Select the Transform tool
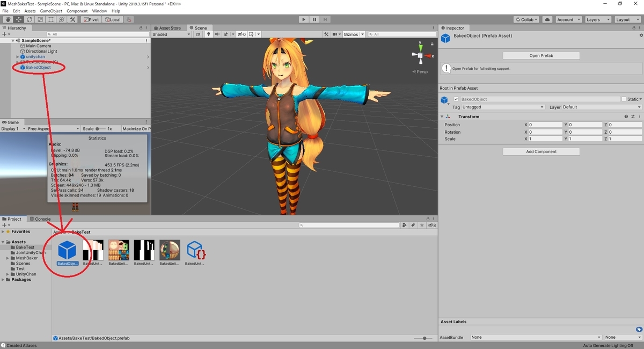The height and width of the screenshot is (349, 644). tap(62, 20)
